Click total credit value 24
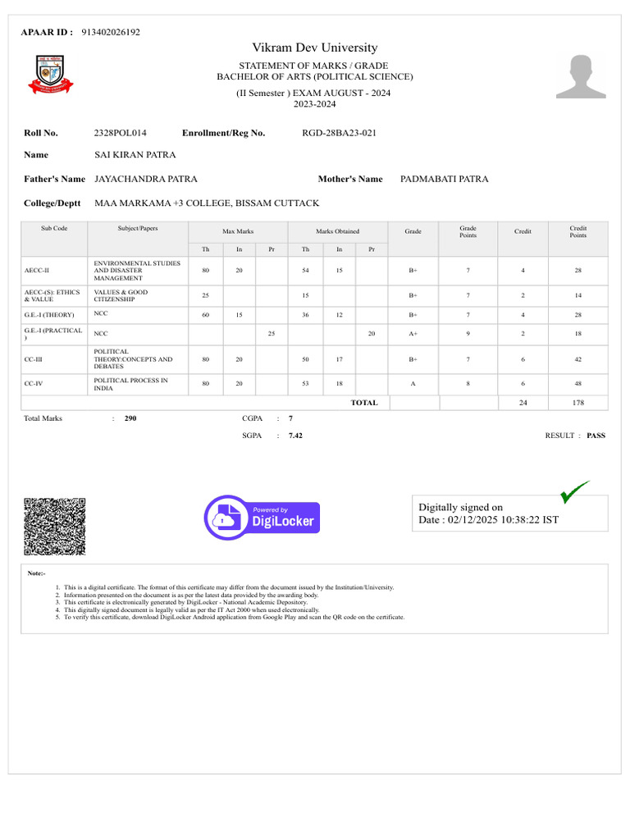This screenshot has height=840, width=630. [x=523, y=403]
